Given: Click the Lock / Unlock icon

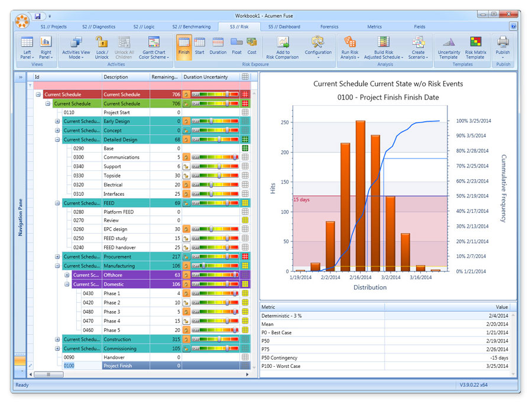Looking at the screenshot, I should [x=102, y=42].
